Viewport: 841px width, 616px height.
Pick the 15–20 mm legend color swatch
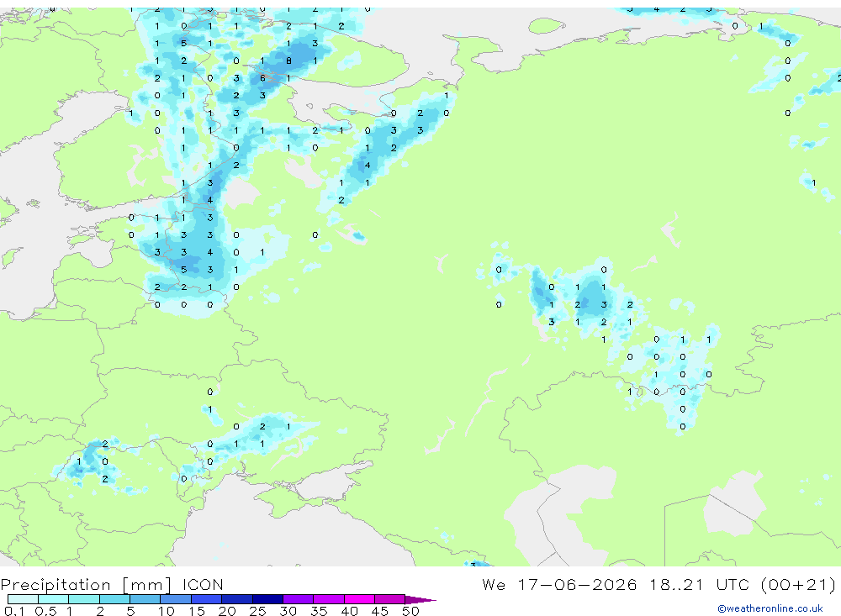point(207,599)
